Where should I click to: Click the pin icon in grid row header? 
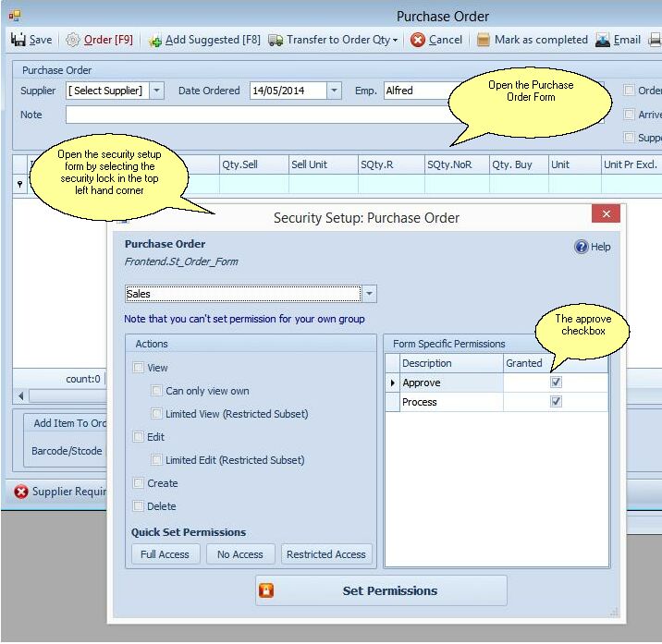click(19, 185)
